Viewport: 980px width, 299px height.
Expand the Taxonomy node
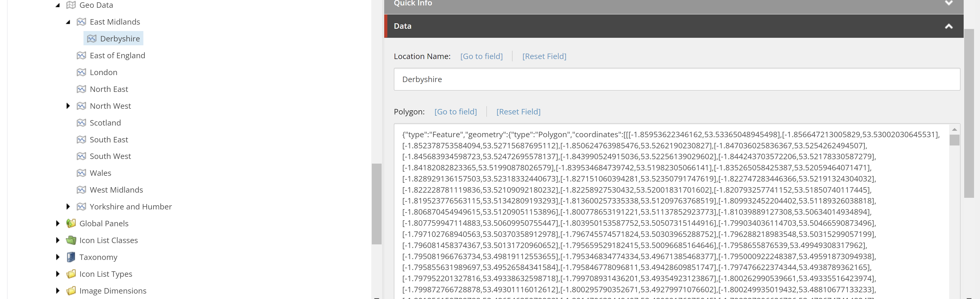(x=58, y=257)
